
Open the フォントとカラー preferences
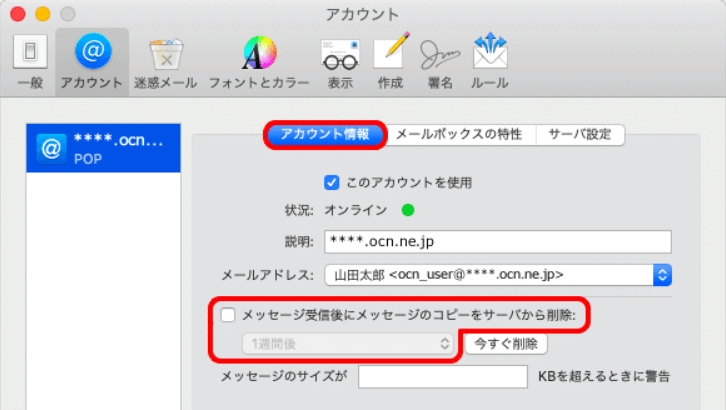tap(259, 62)
